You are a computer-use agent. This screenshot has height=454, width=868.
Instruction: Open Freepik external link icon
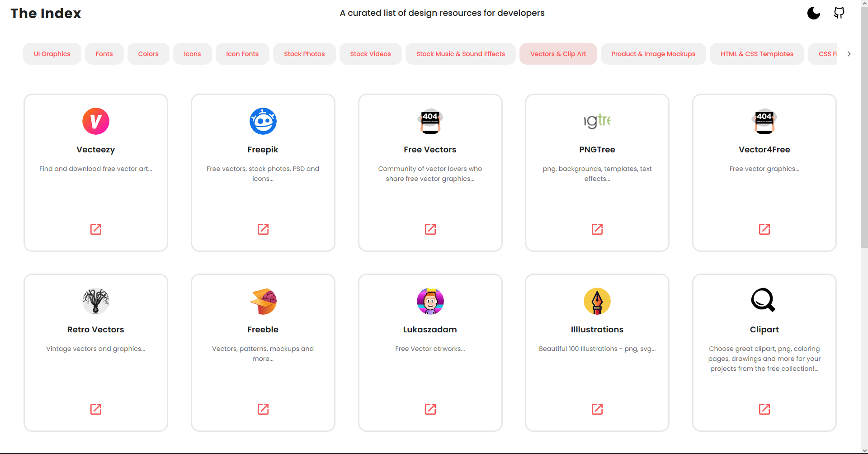(x=263, y=229)
